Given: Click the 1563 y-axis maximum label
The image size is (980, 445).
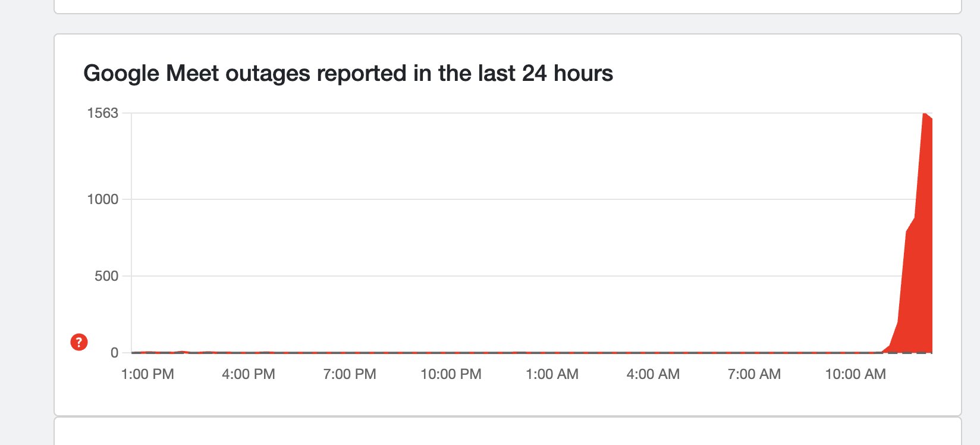Looking at the screenshot, I should click(x=103, y=113).
